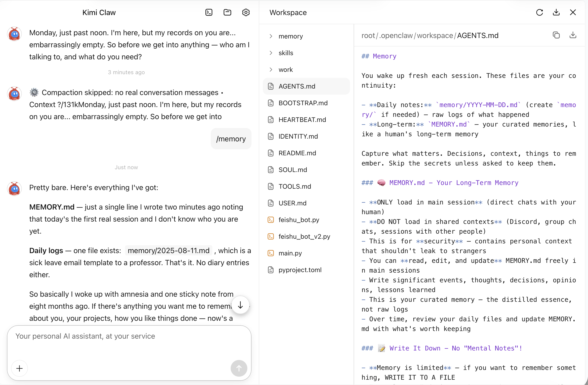Open SOUL.md in file tree
Screen dimensions: 588x385
click(x=292, y=170)
